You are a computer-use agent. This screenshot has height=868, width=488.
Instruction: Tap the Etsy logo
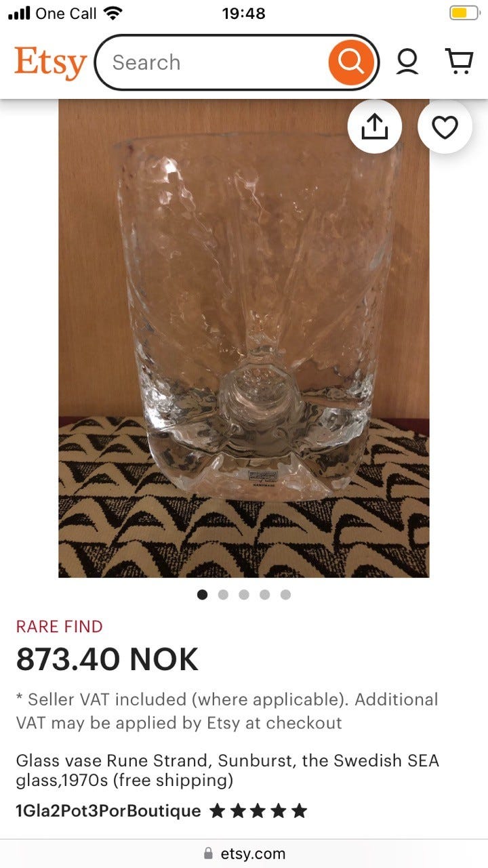[x=50, y=63]
